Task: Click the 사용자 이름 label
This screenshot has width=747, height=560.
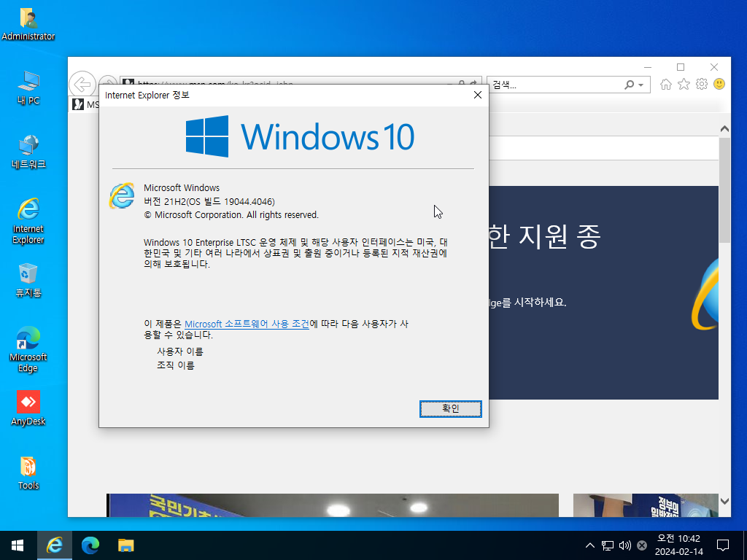Action: [x=180, y=351]
